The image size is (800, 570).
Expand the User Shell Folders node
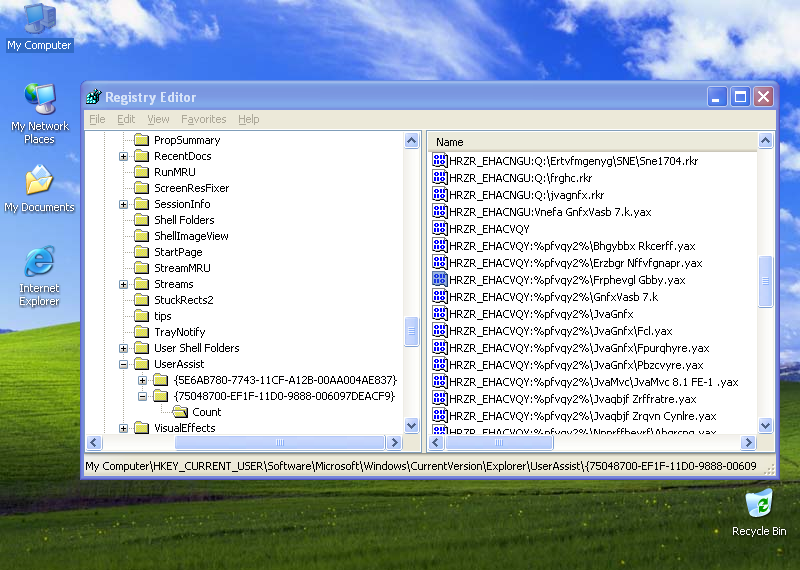(x=123, y=348)
